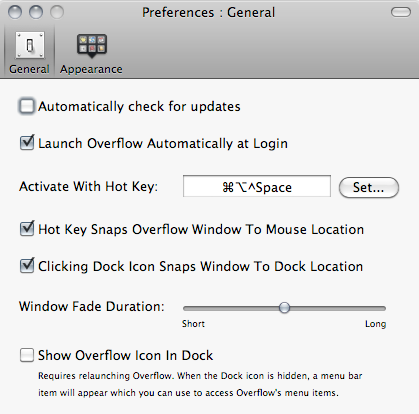Viewport: 419px width, 414px height.
Task: Open the Appearance preferences grid icon
Action: 92,45
